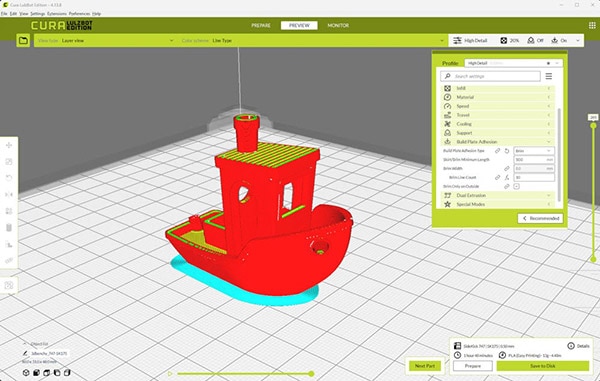The height and width of the screenshot is (381, 600).
Task: Open the Extensions menu
Action: [57, 13]
